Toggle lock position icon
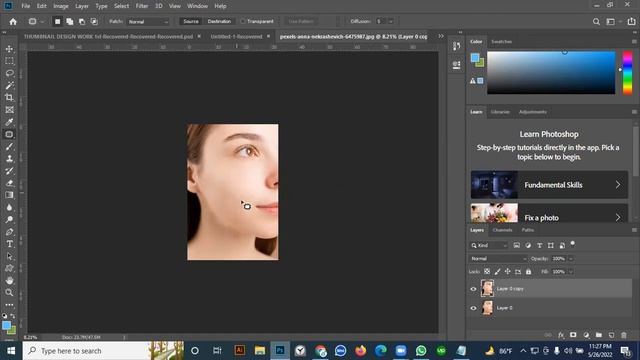Viewport: 640px width, 360px height. pos(507,271)
